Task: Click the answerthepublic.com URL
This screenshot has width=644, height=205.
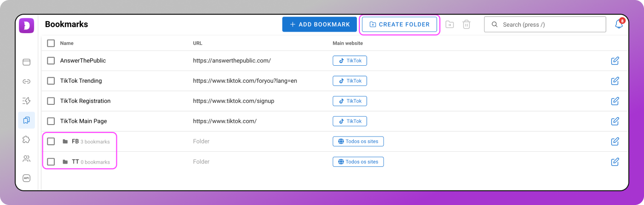Action: point(232,61)
